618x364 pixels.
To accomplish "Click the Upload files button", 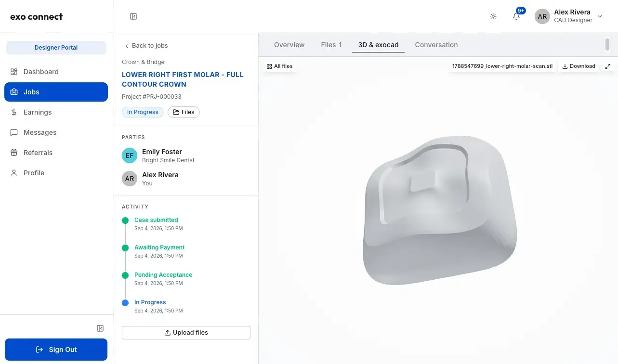I will point(186,333).
